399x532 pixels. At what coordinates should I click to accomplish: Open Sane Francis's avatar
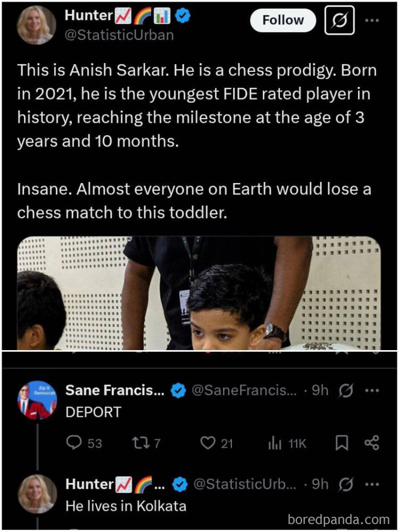coord(36,400)
